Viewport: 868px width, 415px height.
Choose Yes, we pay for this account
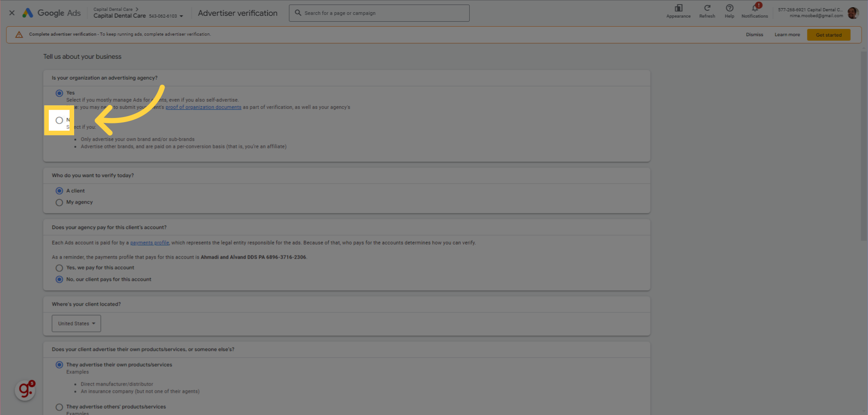pyautogui.click(x=59, y=268)
